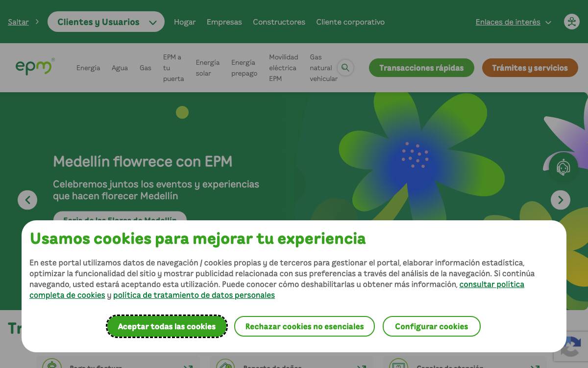588x368 pixels.
Task: Accept all cookies button
Action: 167,326
